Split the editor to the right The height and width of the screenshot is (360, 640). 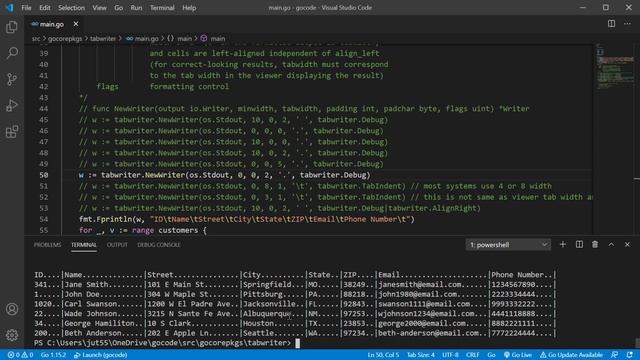(x=611, y=24)
